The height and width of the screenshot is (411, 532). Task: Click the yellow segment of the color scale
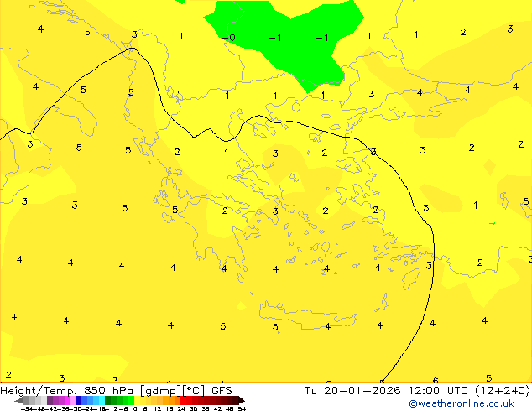click(x=137, y=400)
